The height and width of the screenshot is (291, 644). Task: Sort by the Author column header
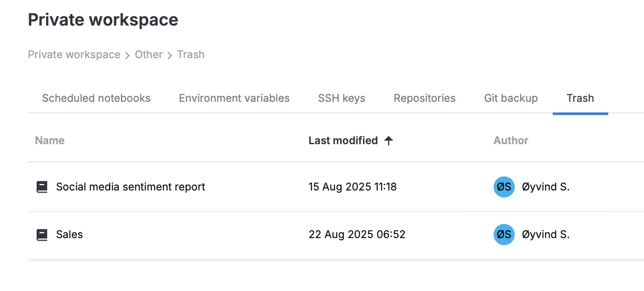[x=511, y=141]
